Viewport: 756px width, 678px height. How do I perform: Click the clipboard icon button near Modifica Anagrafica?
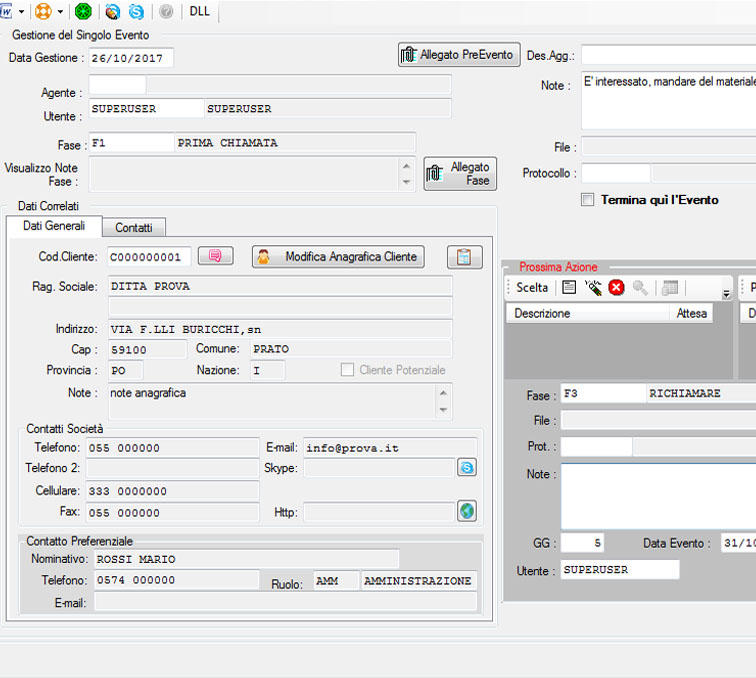click(464, 257)
